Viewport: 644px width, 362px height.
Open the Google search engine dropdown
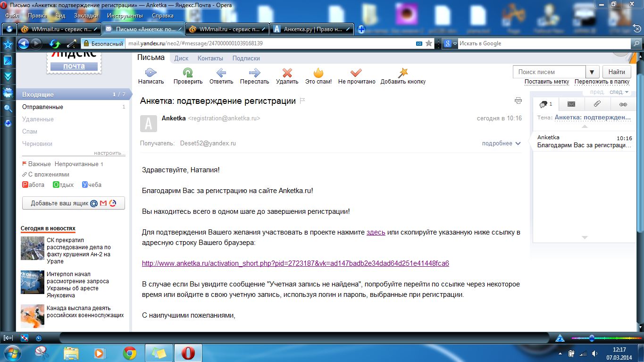click(450, 43)
